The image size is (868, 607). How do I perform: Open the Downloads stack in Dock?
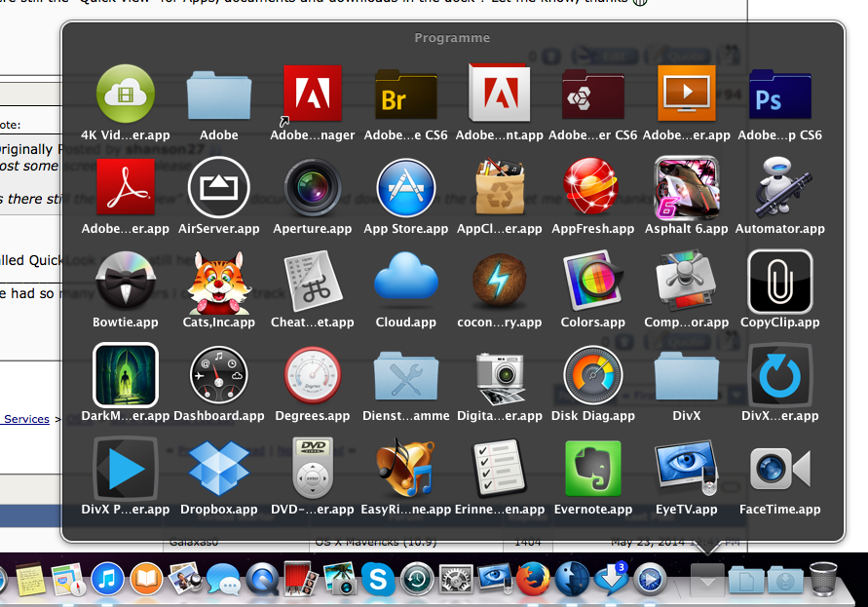(x=785, y=581)
